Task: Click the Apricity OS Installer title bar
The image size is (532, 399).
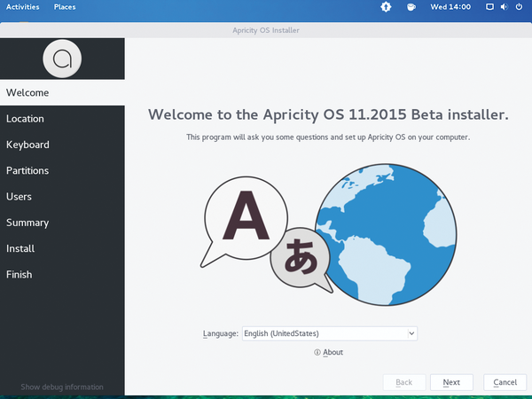Action: click(266, 30)
